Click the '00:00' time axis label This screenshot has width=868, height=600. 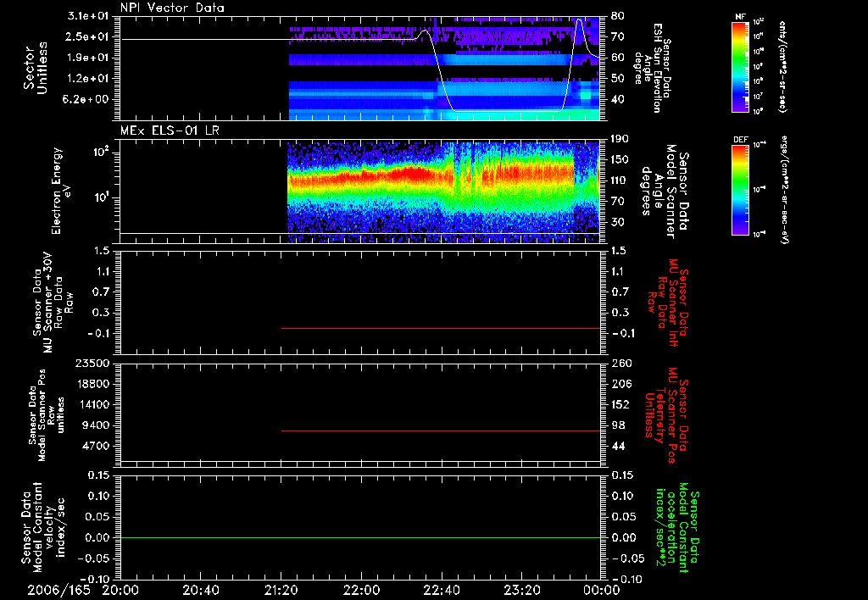pos(602,590)
